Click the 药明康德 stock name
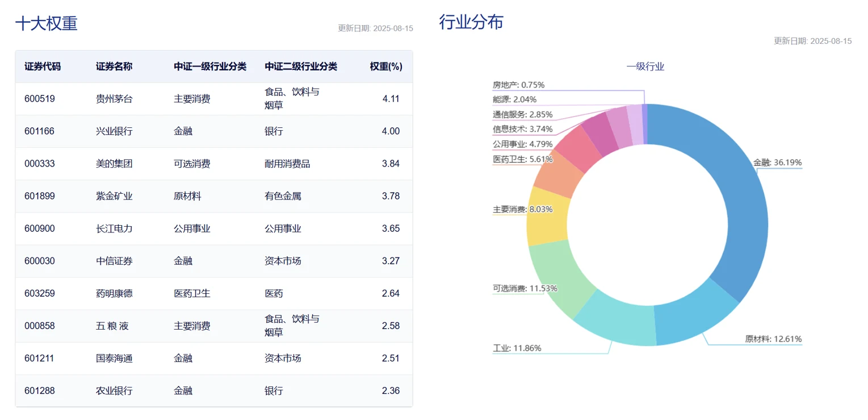868x420 pixels. click(114, 293)
